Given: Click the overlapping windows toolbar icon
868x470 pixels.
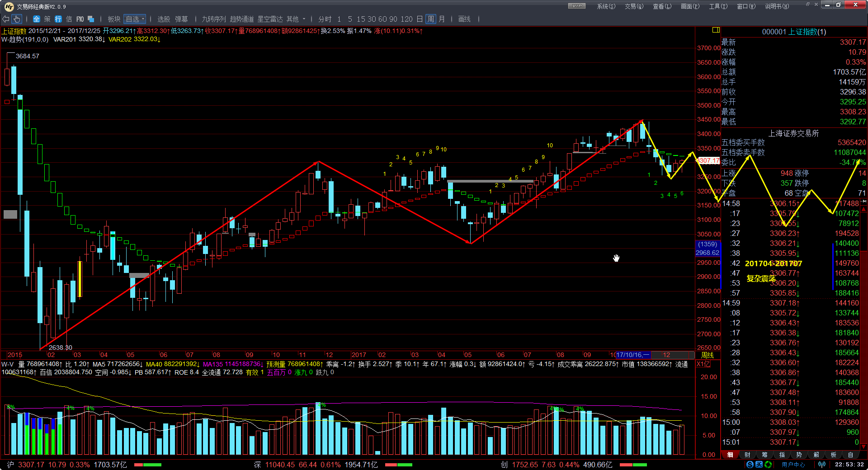Looking at the screenshot, I should pyautogui.click(x=91, y=19).
